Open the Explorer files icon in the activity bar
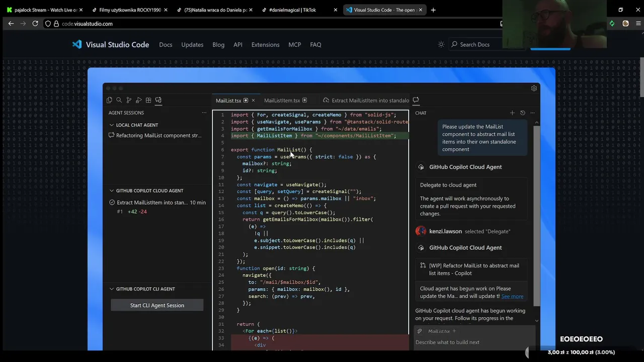This screenshot has width=644, height=362. point(109,100)
